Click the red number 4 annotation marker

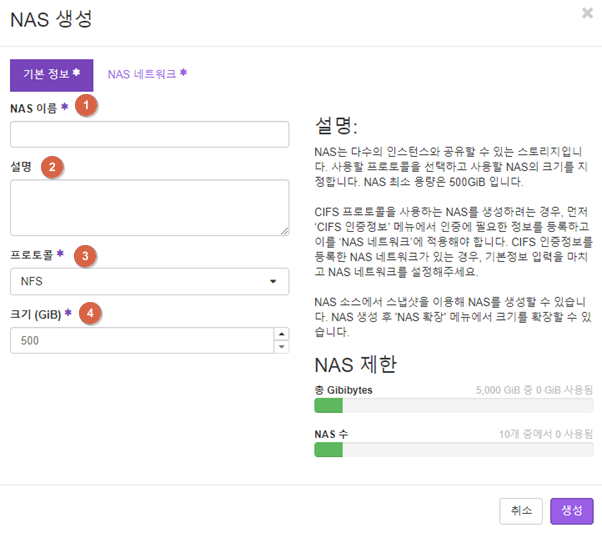pos(90,313)
